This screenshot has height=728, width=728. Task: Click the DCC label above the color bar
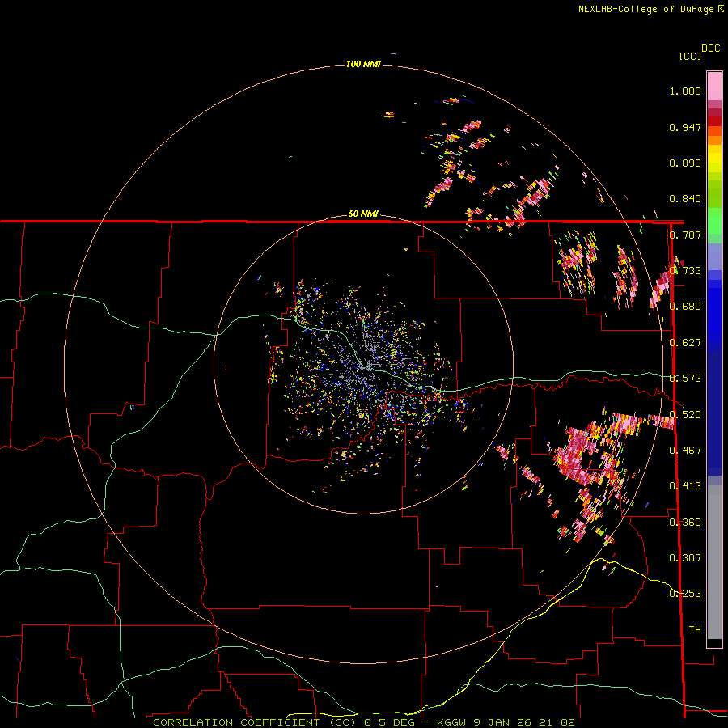[x=710, y=49]
